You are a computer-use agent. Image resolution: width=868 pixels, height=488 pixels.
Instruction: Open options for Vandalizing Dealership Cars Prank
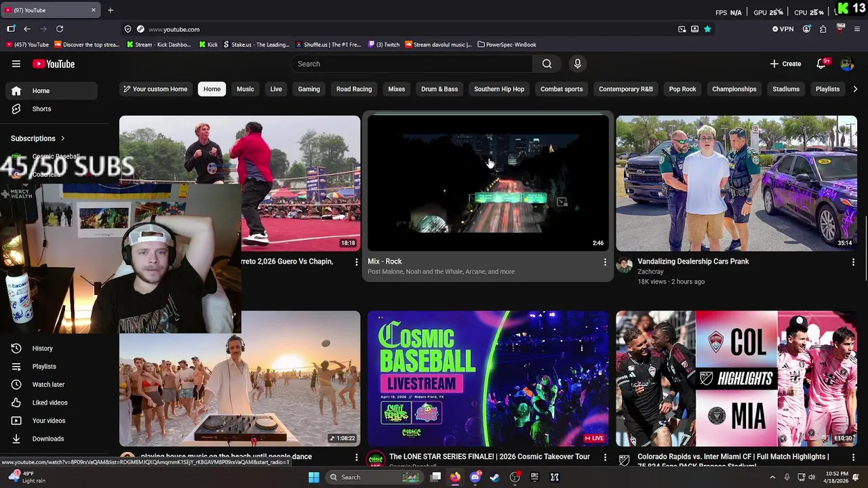point(853,262)
